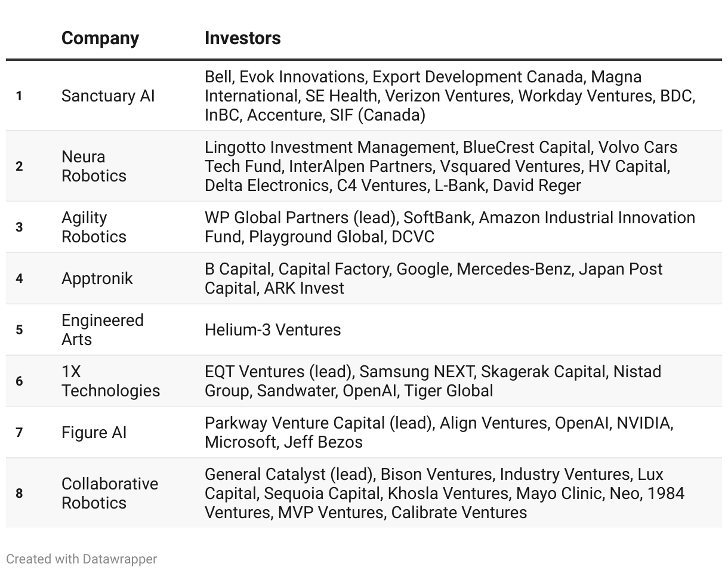Click the Neura Robotics company name

tap(94, 166)
